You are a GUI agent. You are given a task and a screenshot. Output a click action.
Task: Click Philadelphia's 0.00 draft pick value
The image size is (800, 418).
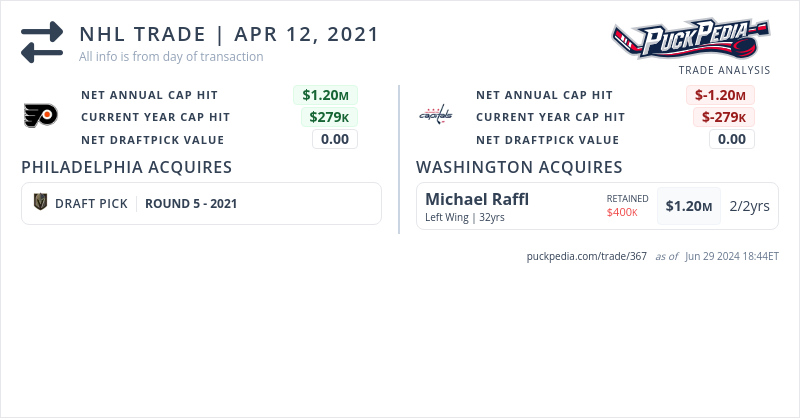[x=335, y=139]
